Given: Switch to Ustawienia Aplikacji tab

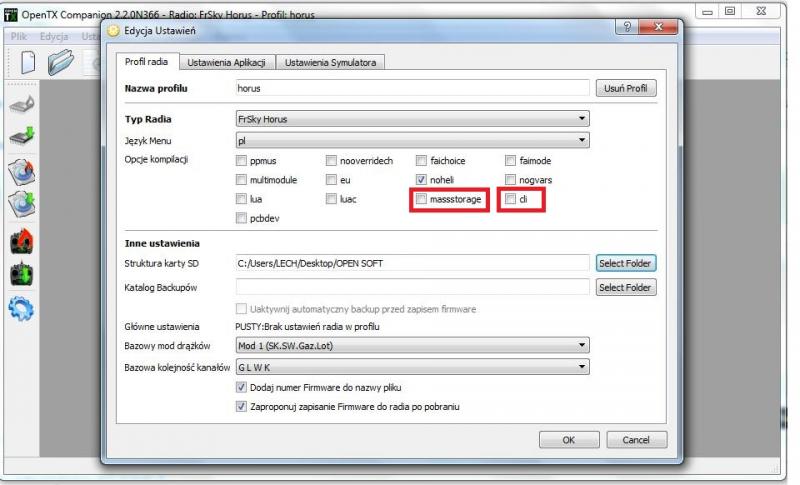Looking at the screenshot, I should pyautogui.click(x=225, y=63).
